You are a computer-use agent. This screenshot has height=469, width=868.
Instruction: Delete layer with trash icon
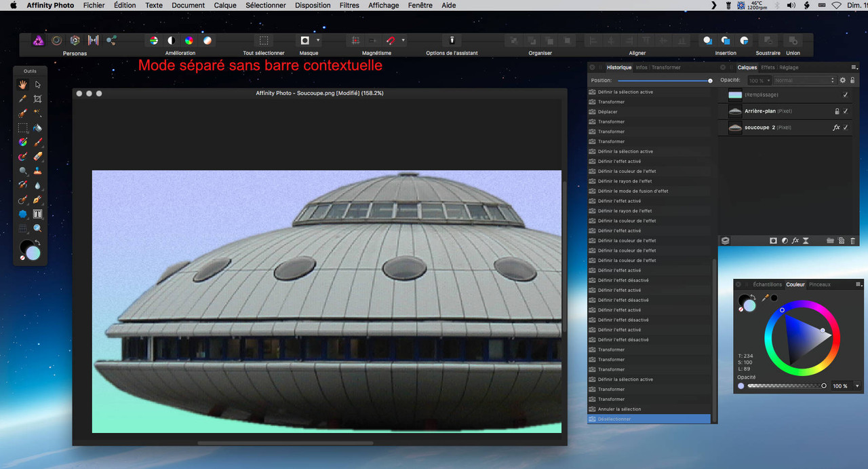point(852,240)
